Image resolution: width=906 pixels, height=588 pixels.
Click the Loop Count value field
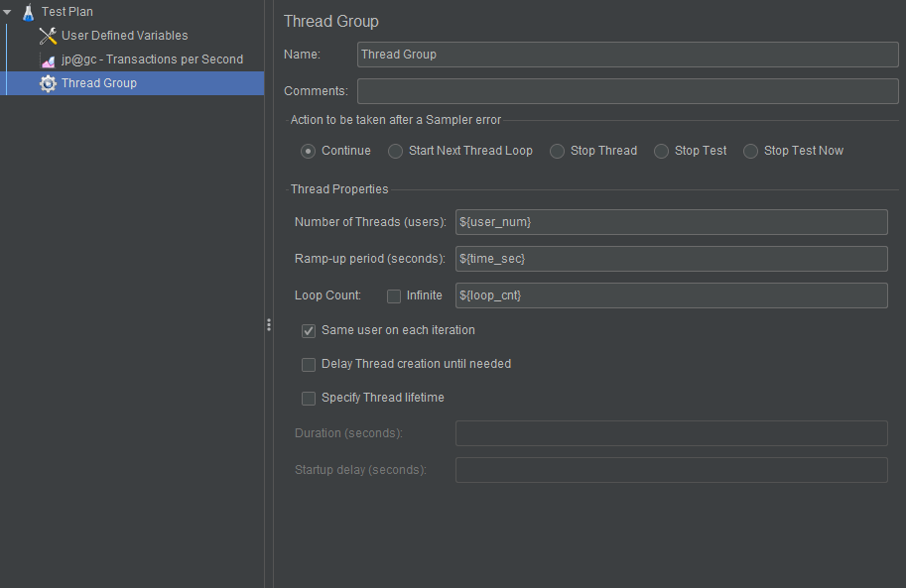pos(672,295)
